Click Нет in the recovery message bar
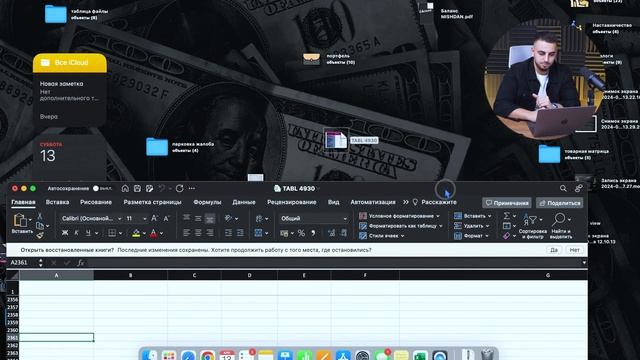Image resolution: width=640 pixels, height=360 pixels. tap(575, 250)
